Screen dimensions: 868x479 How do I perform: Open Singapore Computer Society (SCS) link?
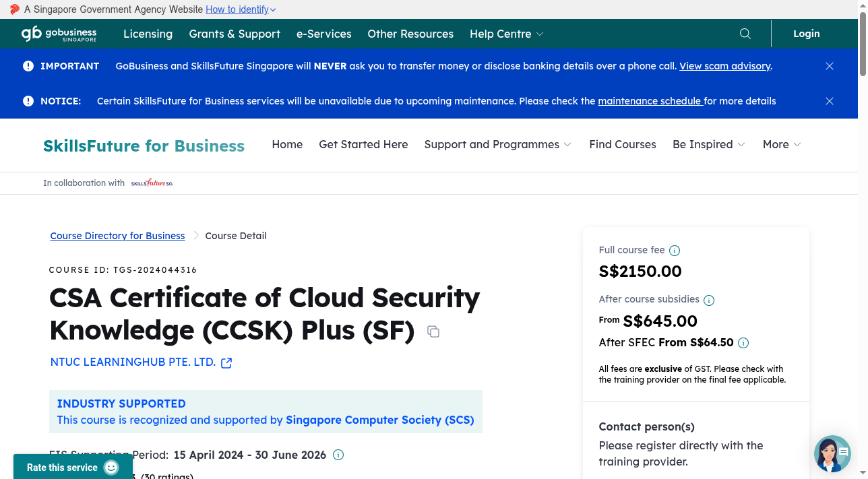point(380,420)
